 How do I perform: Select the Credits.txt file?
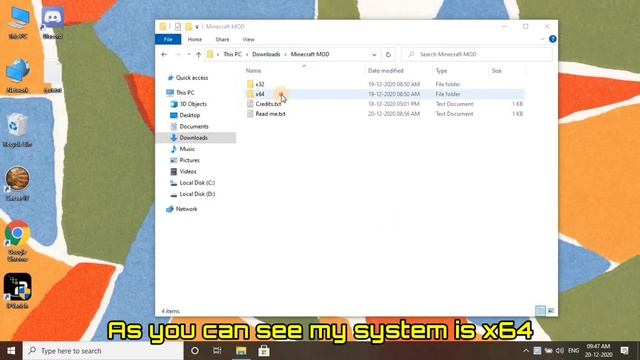pyautogui.click(x=268, y=104)
